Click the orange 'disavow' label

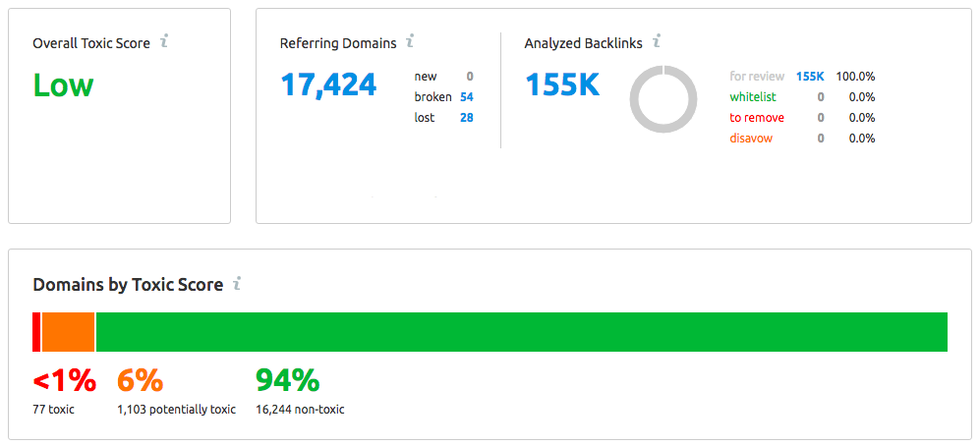[x=751, y=139]
